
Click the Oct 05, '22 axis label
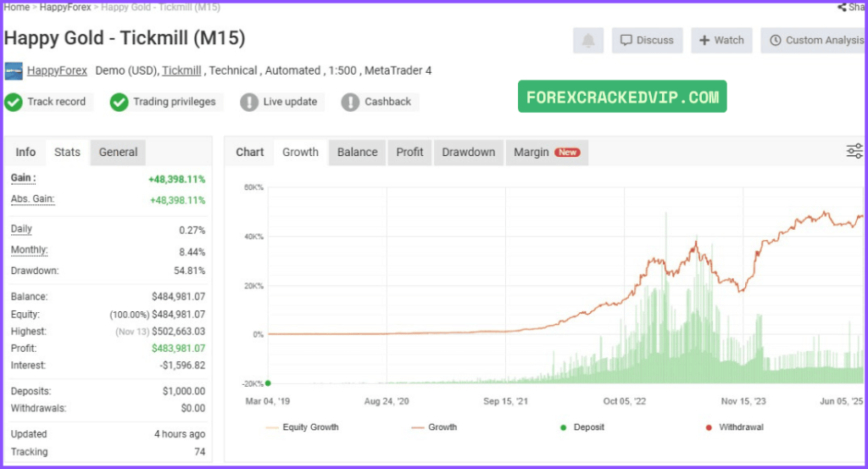625,401
